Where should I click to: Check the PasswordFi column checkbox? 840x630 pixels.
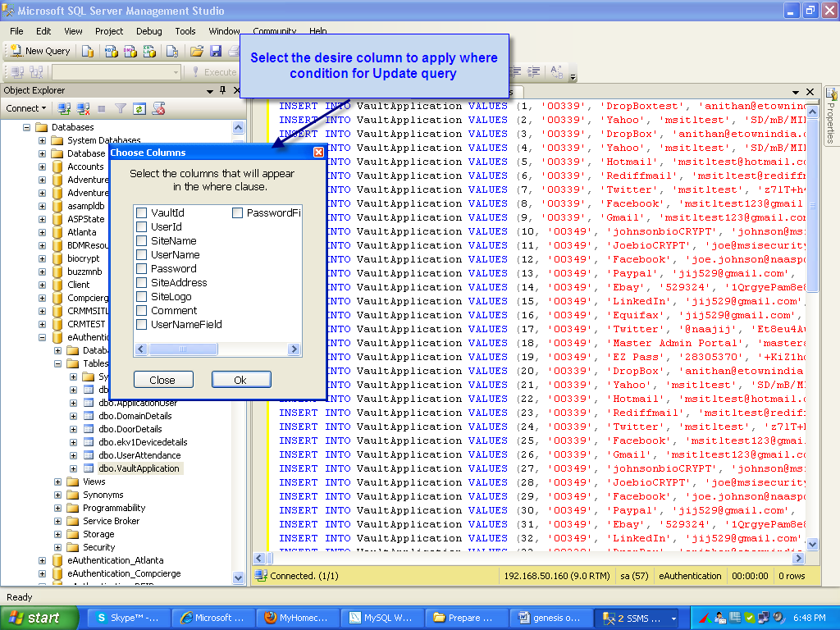[237, 212]
